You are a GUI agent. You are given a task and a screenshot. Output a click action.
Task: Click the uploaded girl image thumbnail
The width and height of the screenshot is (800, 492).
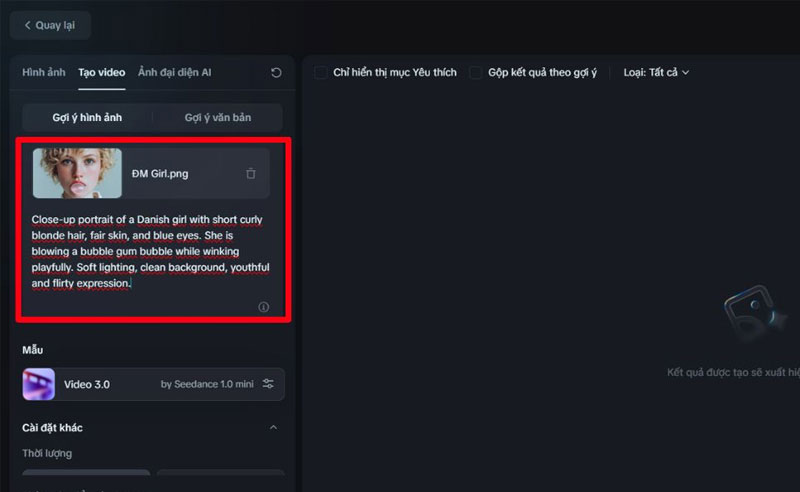click(x=77, y=173)
